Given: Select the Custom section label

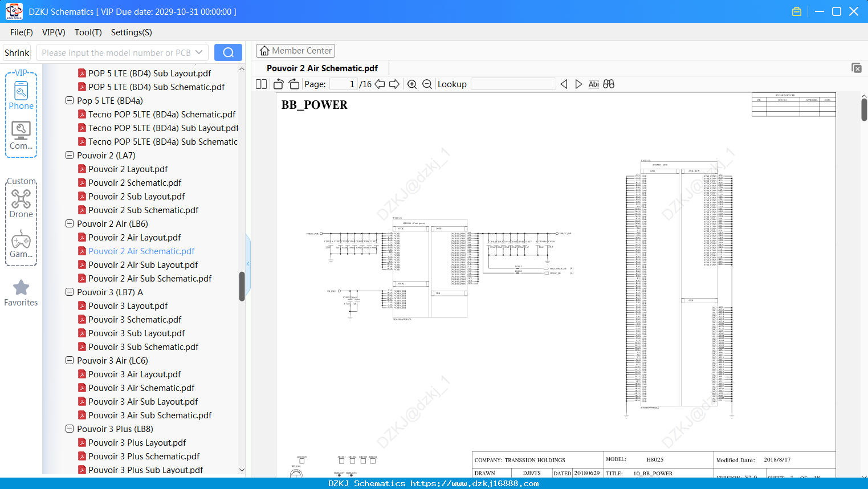Looking at the screenshot, I should 21,181.
